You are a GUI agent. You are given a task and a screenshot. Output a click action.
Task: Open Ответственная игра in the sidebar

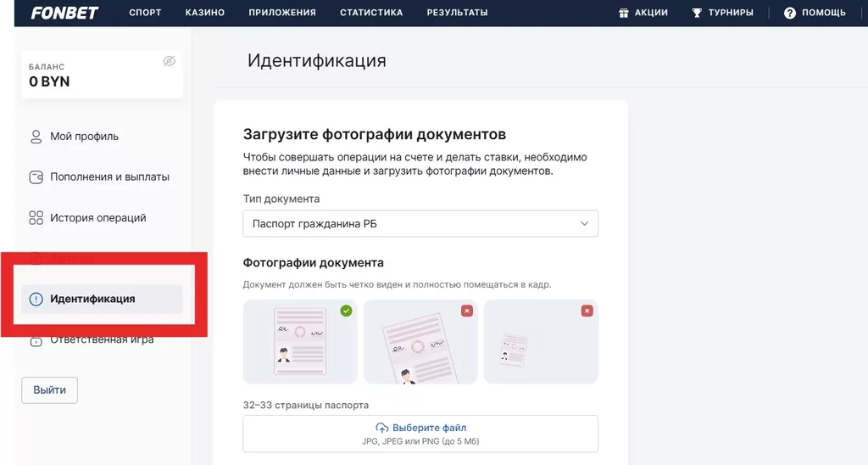coord(102,339)
